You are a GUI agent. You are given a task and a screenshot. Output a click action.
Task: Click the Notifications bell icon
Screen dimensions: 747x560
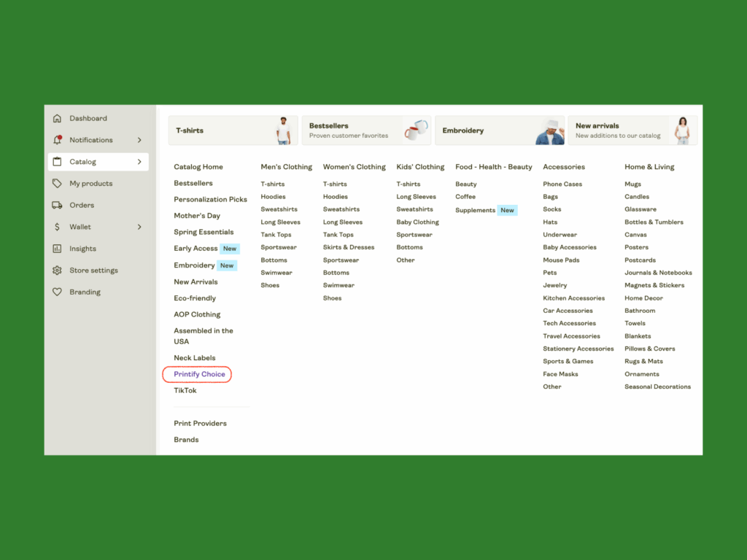click(57, 140)
